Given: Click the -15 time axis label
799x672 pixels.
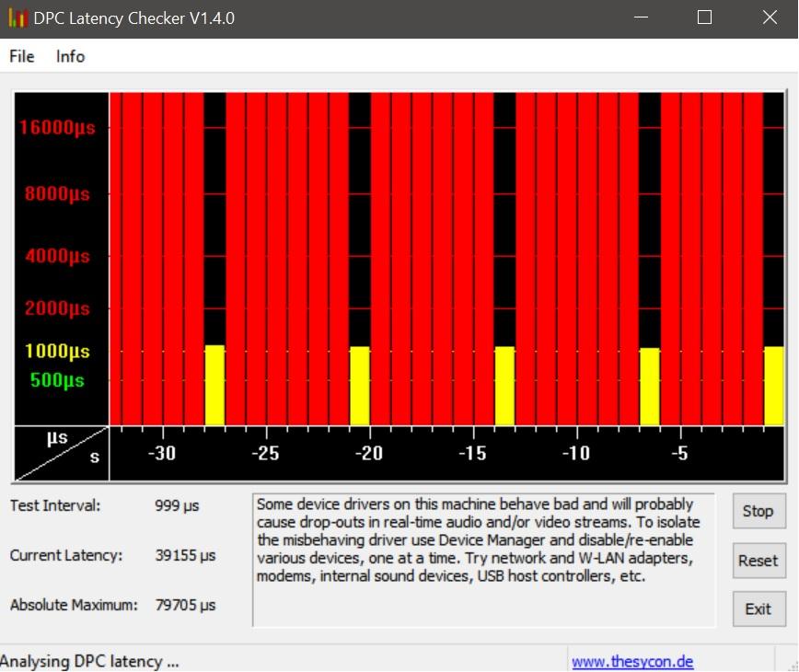Looking at the screenshot, I should tap(472, 452).
